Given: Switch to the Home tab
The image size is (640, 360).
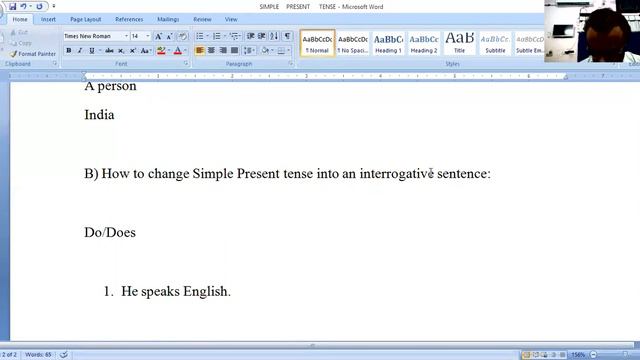Looking at the screenshot, I should [20, 19].
